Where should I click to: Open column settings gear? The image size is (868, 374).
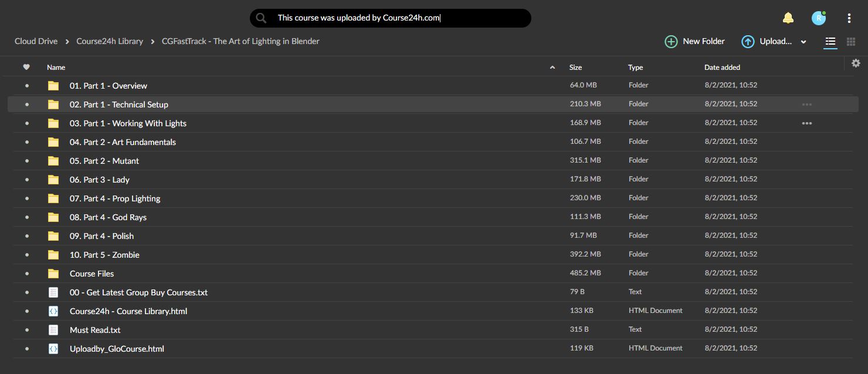coord(856,63)
